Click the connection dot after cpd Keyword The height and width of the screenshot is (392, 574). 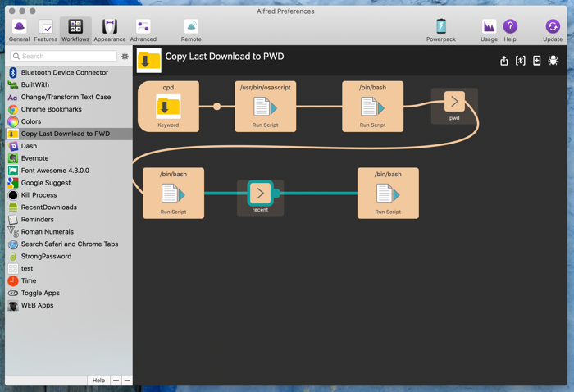216,107
